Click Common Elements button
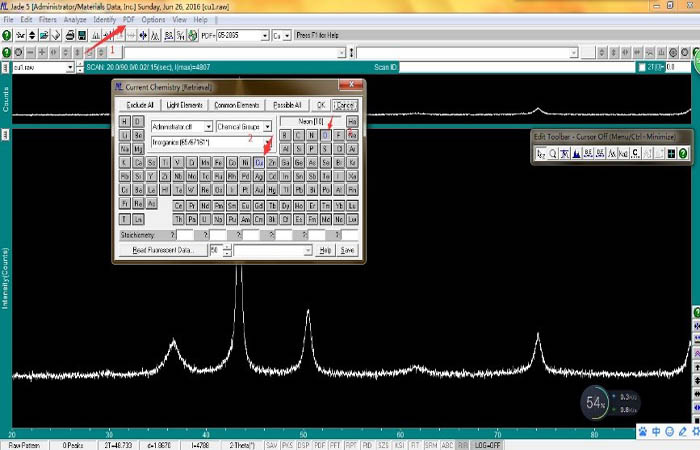 (237, 104)
